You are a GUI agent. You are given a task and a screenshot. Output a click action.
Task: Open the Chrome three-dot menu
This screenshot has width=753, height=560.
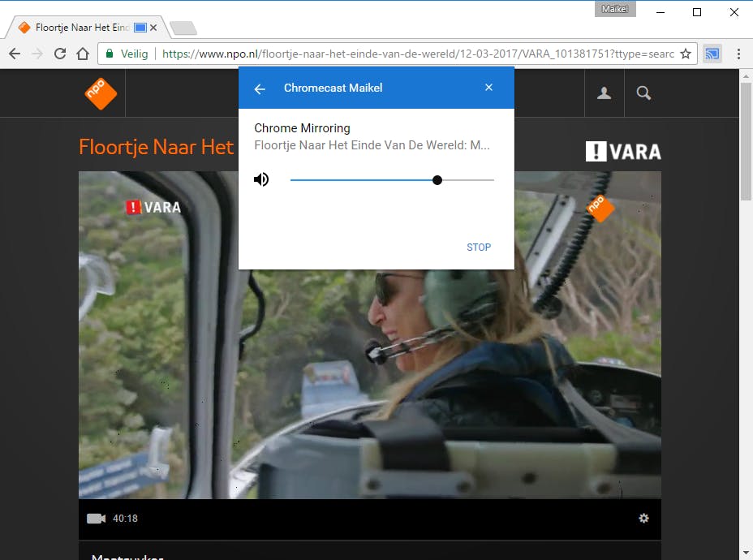738,54
